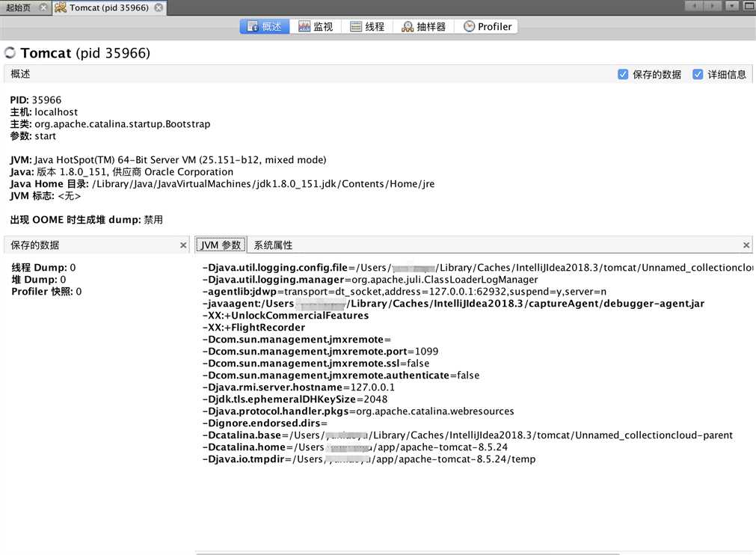The height and width of the screenshot is (555, 756).
Task: Click scroll-right tabs arrow at top right
Action: (x=713, y=6)
